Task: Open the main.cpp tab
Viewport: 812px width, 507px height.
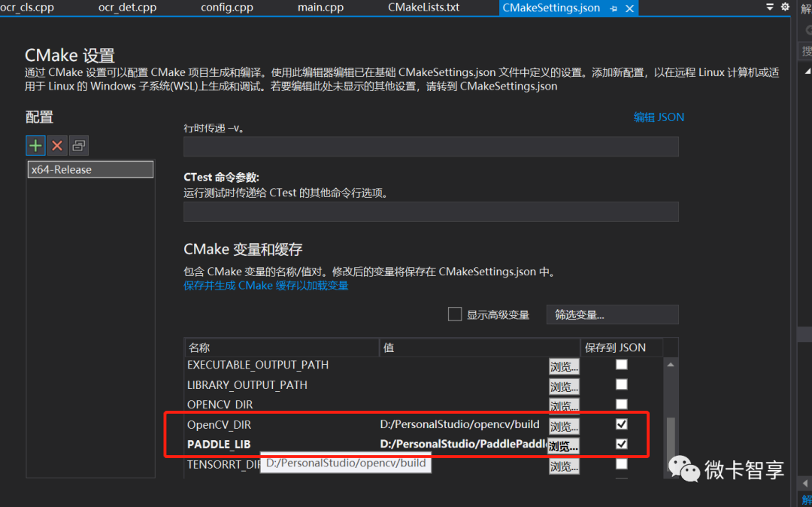Action: point(320,8)
